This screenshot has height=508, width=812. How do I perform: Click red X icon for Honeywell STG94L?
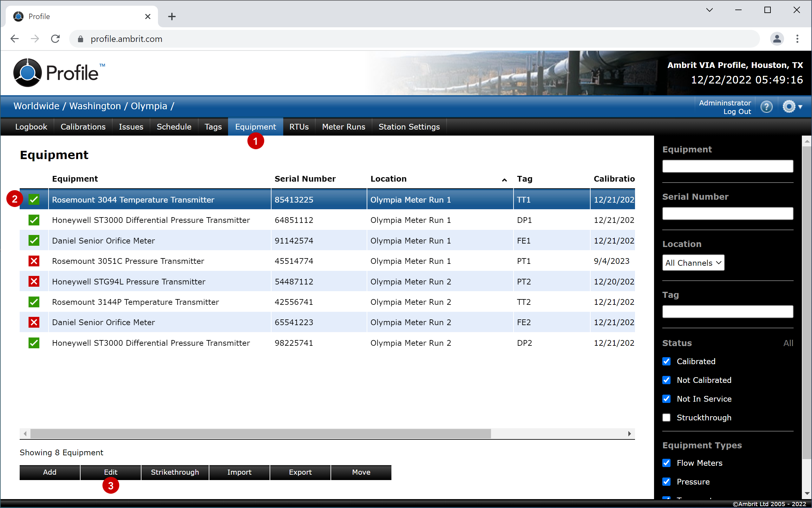[x=34, y=282]
